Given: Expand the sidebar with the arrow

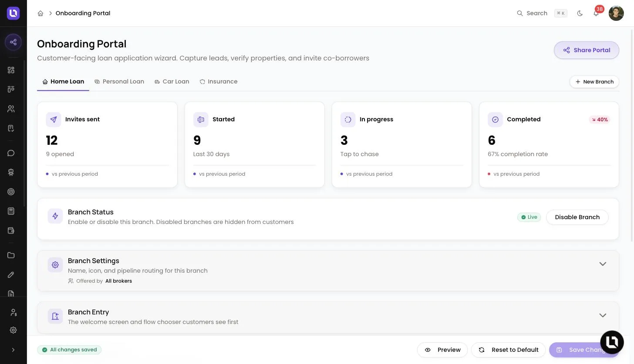Looking at the screenshot, I should click(13, 350).
